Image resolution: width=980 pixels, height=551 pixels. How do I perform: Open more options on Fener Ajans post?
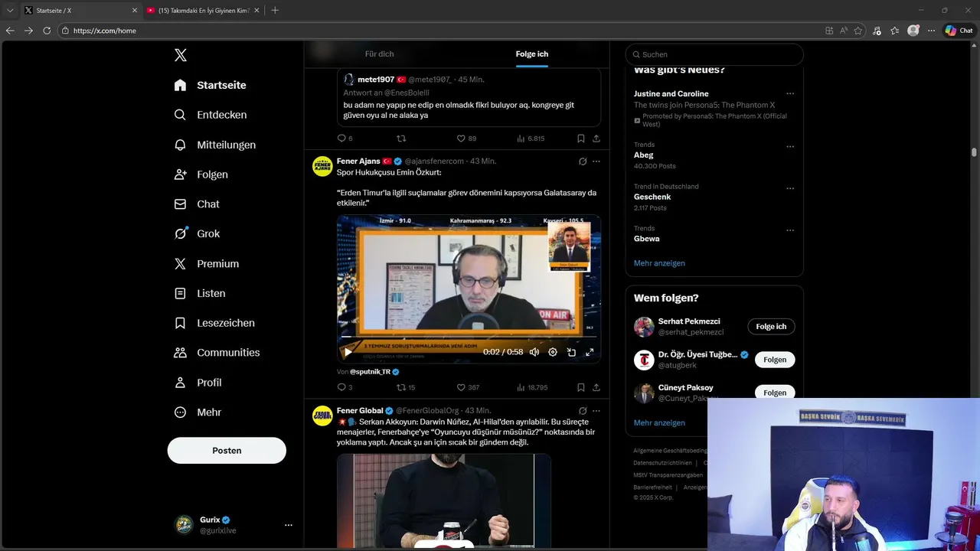click(596, 161)
